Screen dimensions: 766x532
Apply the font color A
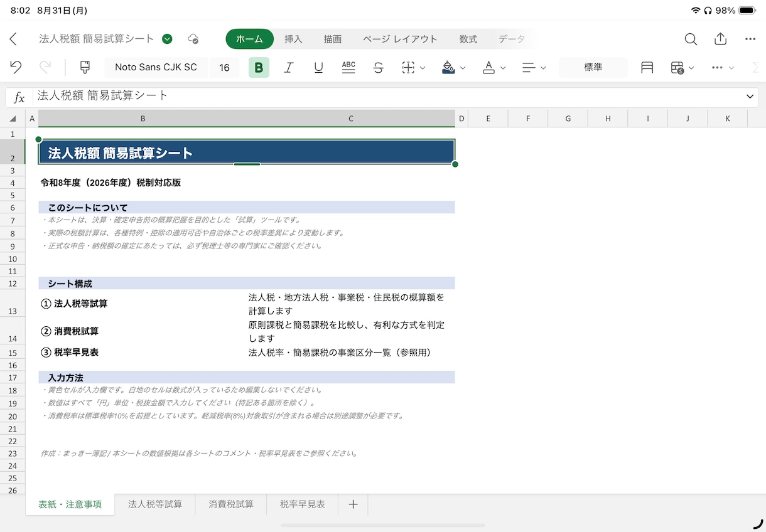[488, 67]
